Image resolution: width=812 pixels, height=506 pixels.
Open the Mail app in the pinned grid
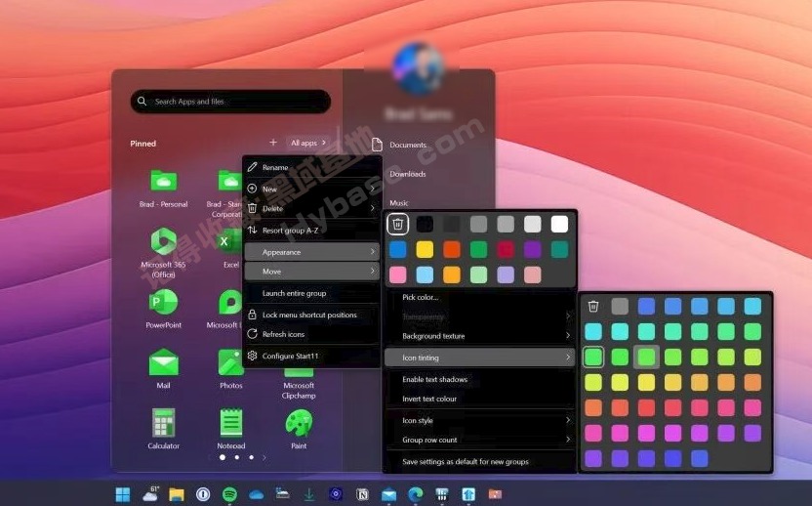(164, 362)
